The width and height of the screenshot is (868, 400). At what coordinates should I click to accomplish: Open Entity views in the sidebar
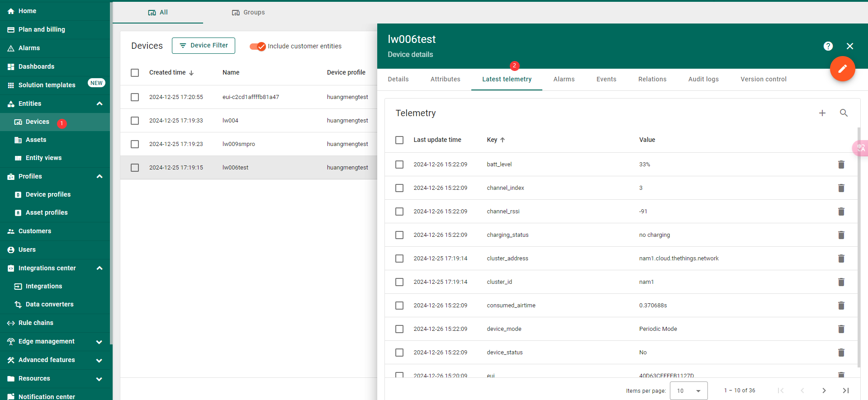(x=55, y=158)
